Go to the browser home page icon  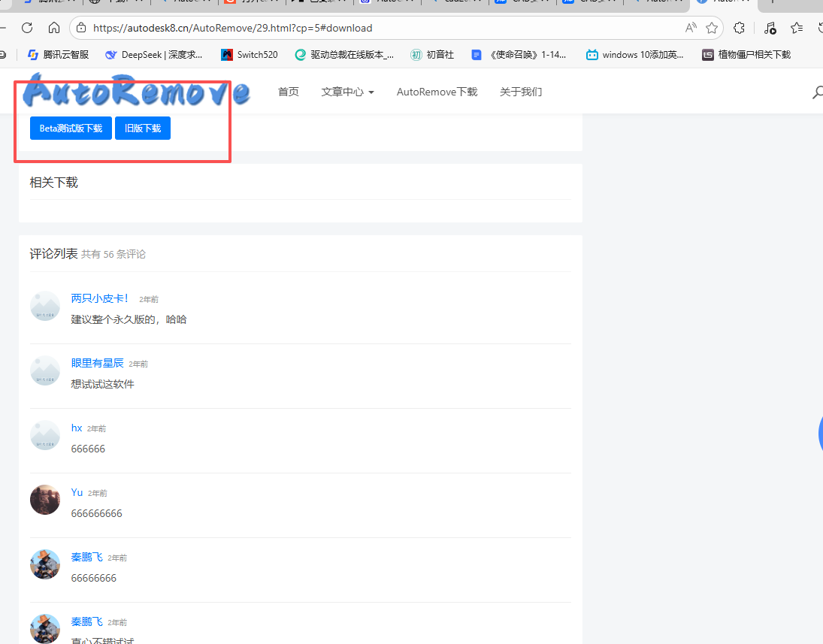click(54, 28)
